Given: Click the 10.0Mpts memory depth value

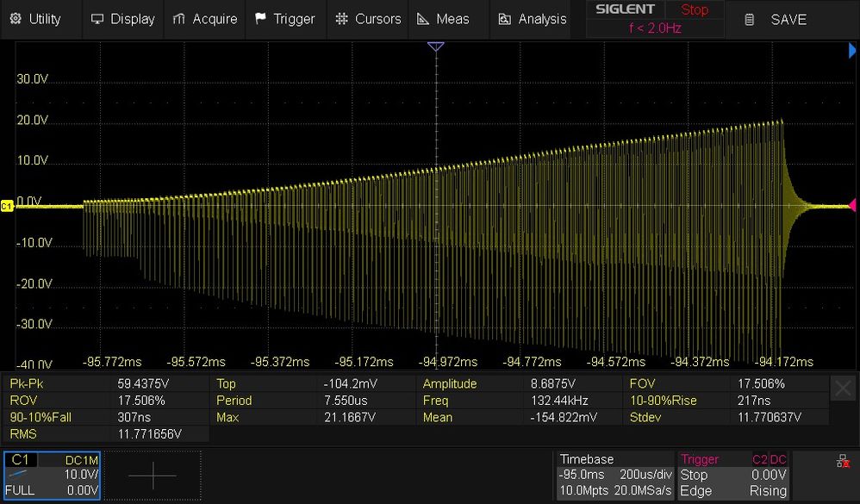Looking at the screenshot, I should [x=583, y=491].
